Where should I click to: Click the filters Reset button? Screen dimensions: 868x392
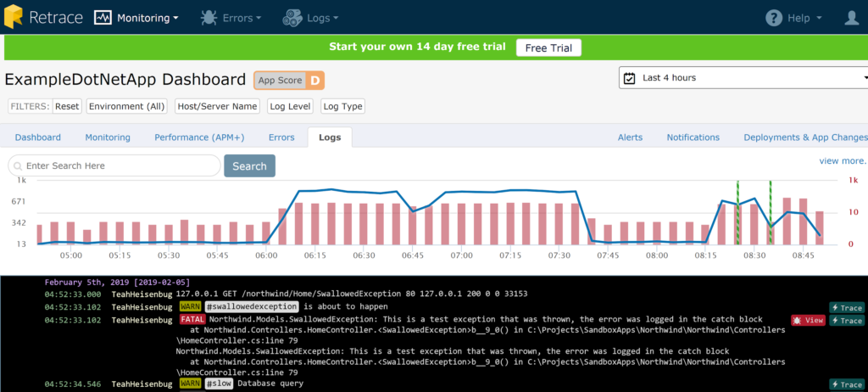67,106
